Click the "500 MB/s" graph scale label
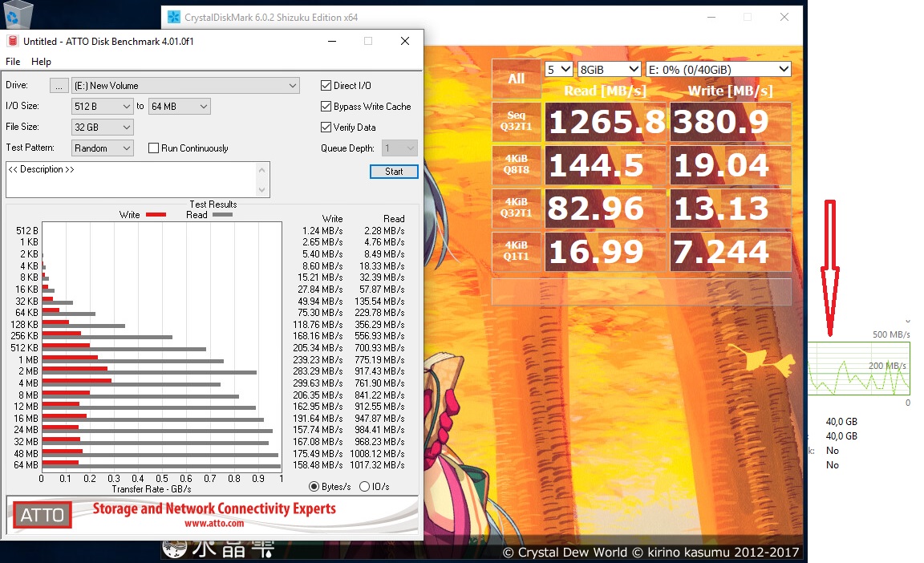The image size is (924, 563). pos(891,334)
